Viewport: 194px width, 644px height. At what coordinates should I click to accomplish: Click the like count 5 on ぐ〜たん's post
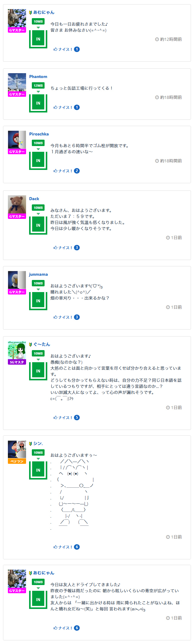(77, 418)
